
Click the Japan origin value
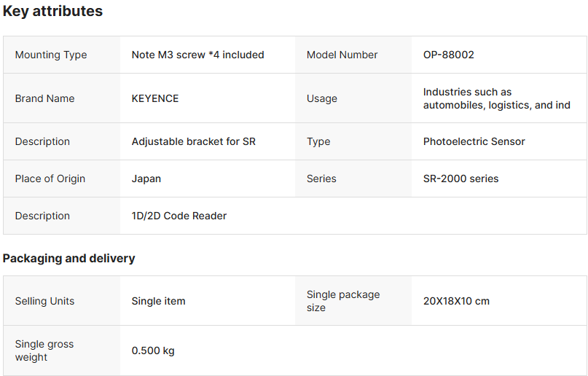click(146, 179)
